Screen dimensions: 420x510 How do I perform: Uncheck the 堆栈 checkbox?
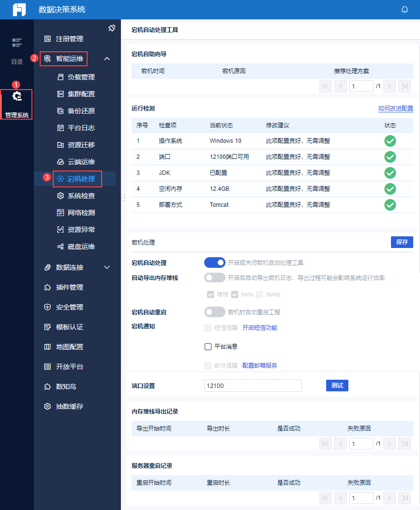(x=210, y=294)
